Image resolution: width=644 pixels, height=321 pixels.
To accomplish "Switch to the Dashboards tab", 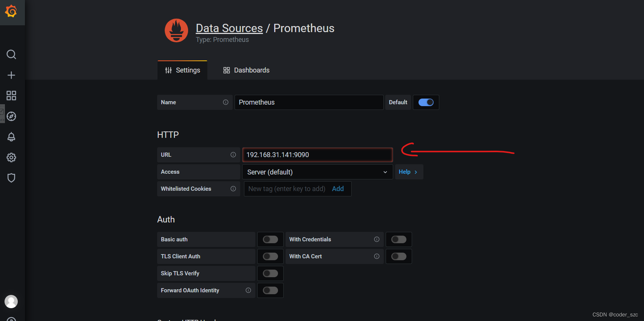I will point(246,70).
